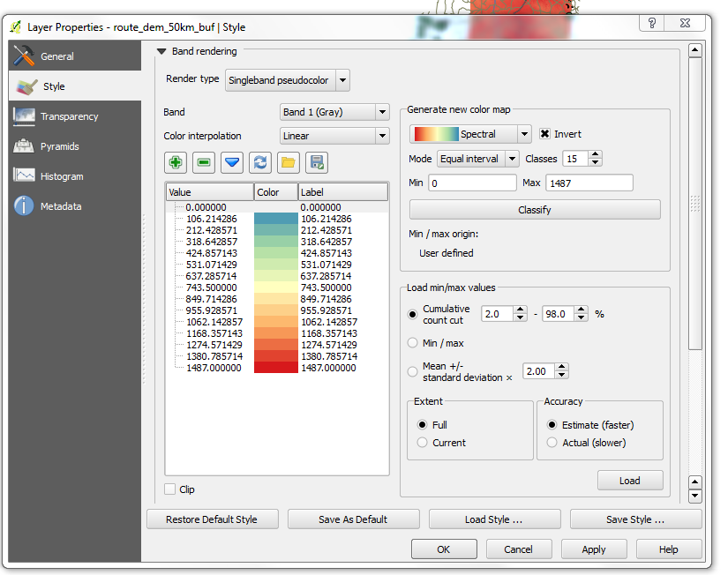
Task: Click the Cancel button
Action: click(x=519, y=549)
